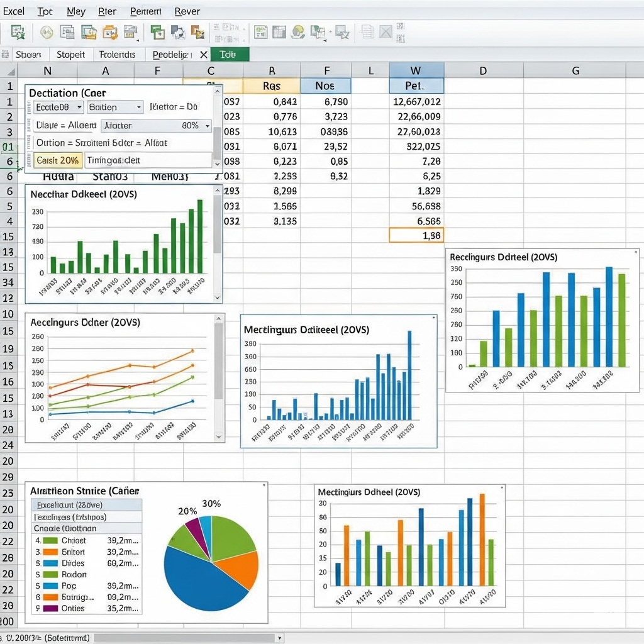Click the horizontal scrollbar at the bottom
Viewport: 644px width, 644px height.
tap(185, 638)
